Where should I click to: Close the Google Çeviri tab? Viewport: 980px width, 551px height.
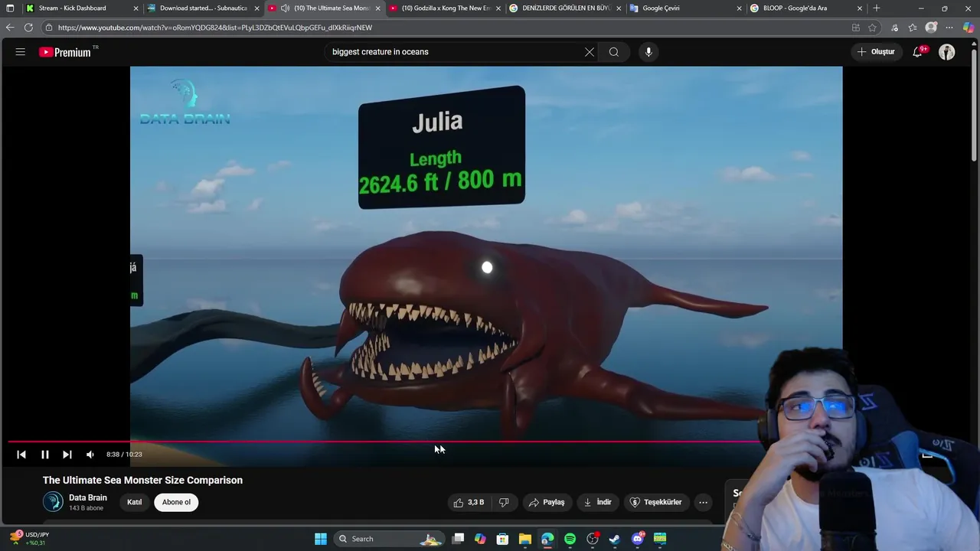pyautogui.click(x=739, y=8)
